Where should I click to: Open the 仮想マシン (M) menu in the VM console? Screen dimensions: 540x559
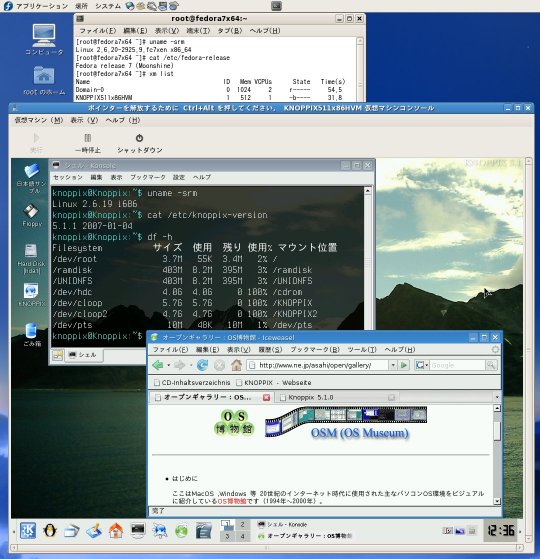click(38, 120)
